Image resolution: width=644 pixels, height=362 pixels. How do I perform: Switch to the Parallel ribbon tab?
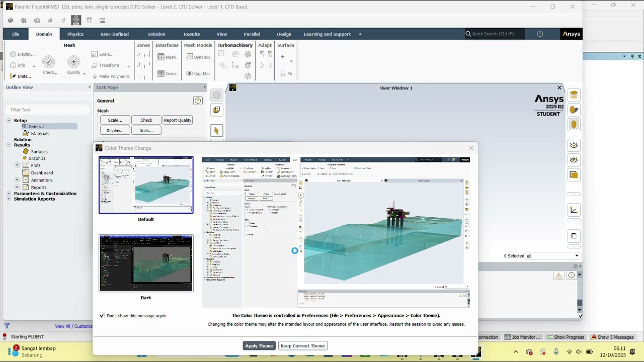[252, 34]
